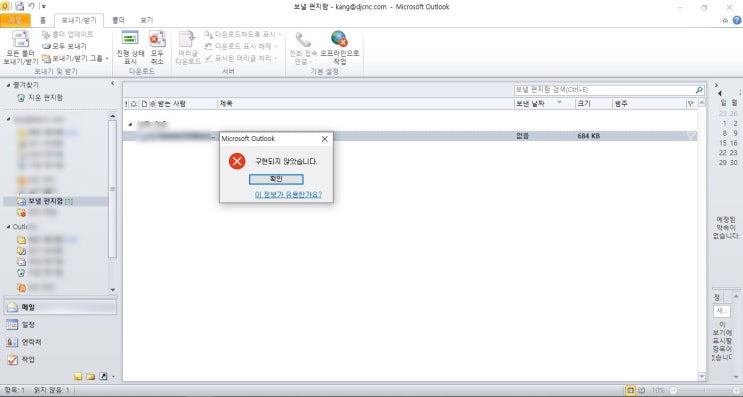
Task: Collapse the to-do bar with the chevron
Action: click(716, 85)
